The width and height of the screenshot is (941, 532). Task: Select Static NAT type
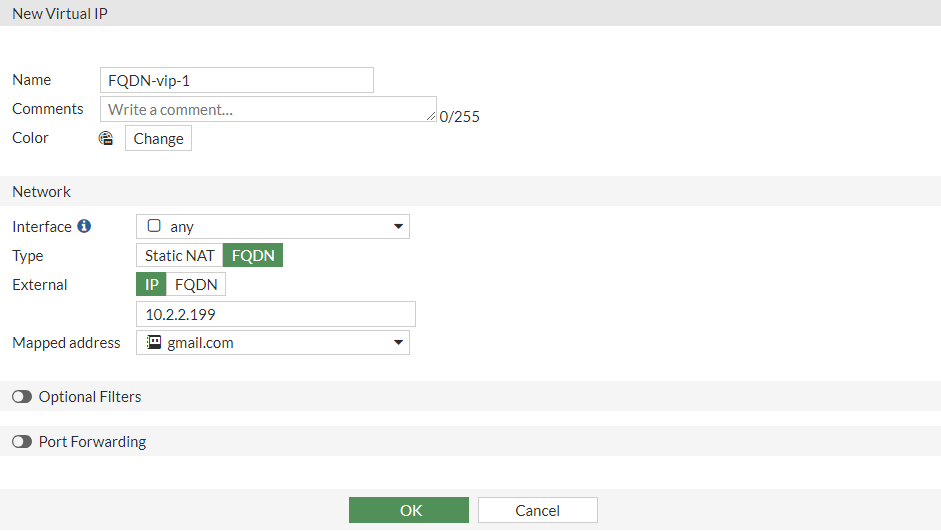(180, 256)
